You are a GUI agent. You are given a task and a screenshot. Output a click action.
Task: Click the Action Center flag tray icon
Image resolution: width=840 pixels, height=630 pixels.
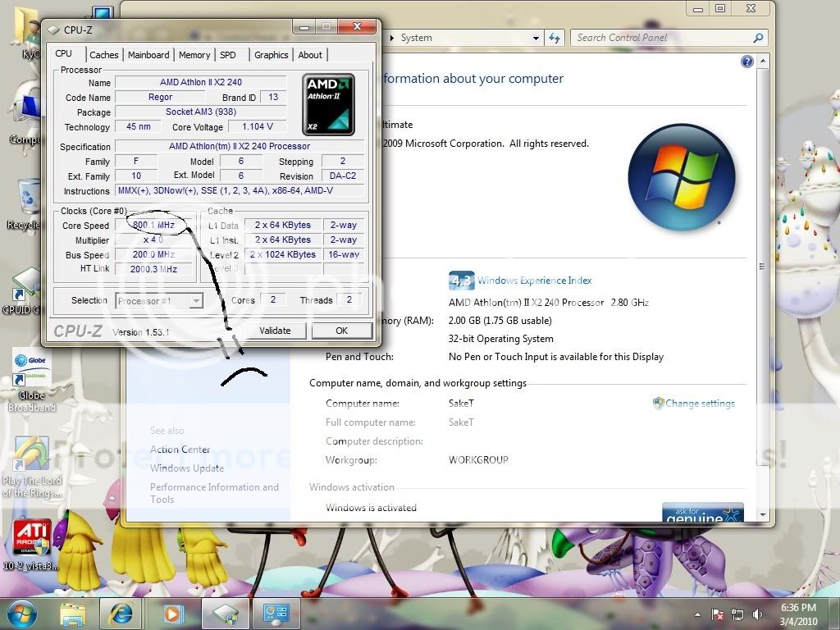[717, 614]
